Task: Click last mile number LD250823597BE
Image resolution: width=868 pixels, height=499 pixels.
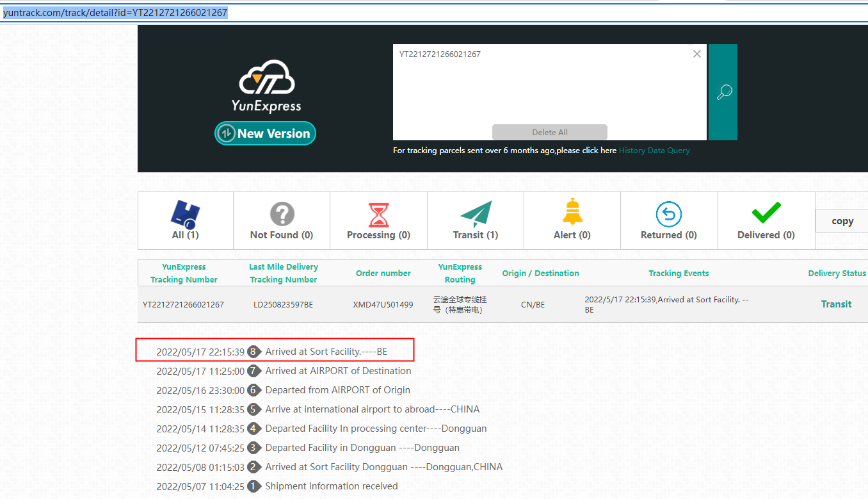Action: [283, 305]
